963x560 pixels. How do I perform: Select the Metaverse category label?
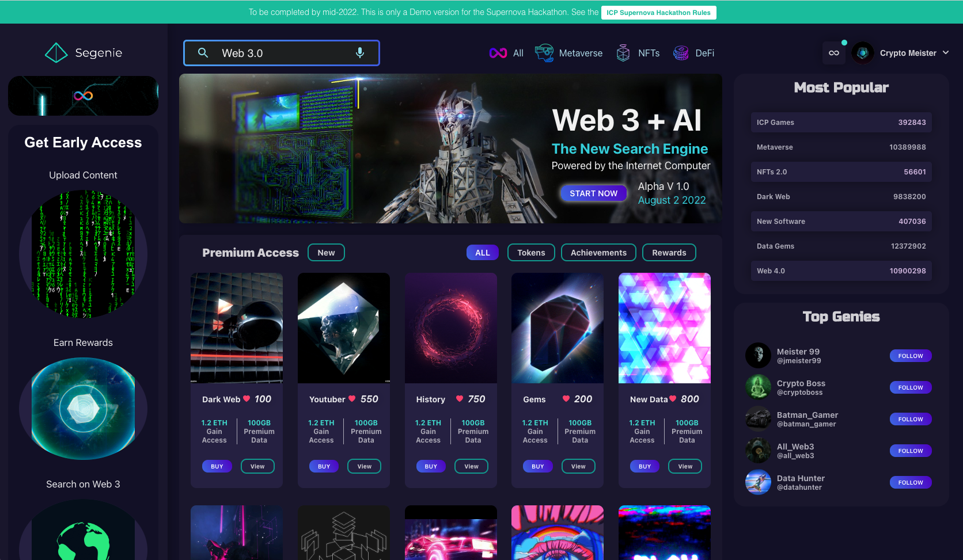pos(581,53)
